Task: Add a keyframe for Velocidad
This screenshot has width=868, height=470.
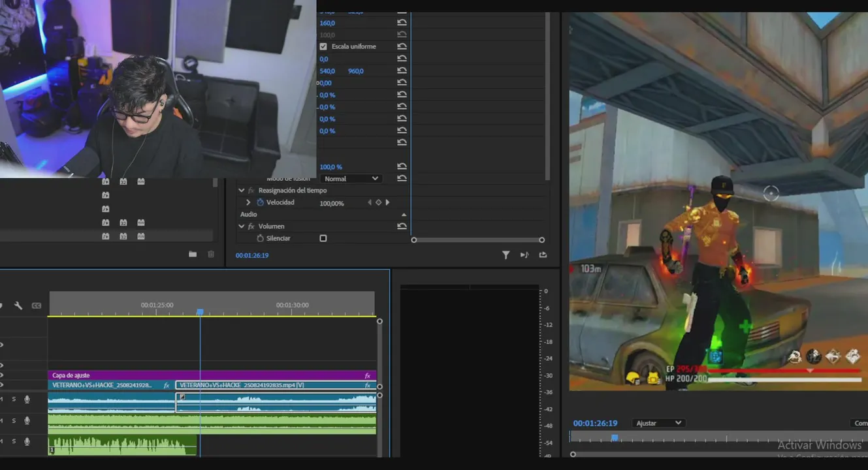Action: click(x=378, y=202)
